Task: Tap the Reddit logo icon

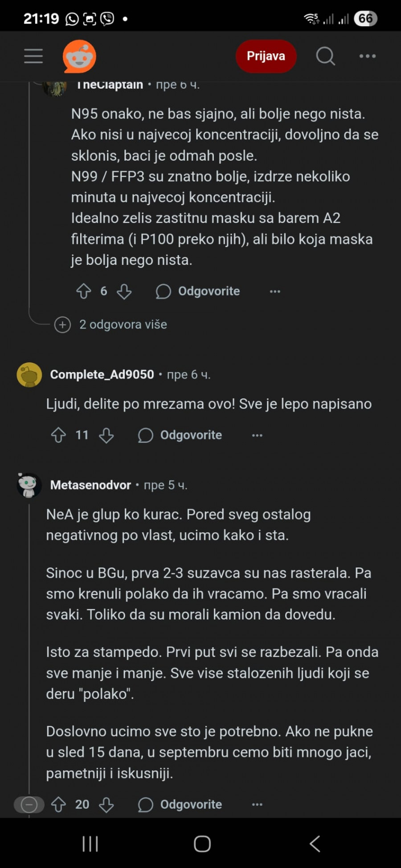Action: (x=79, y=56)
